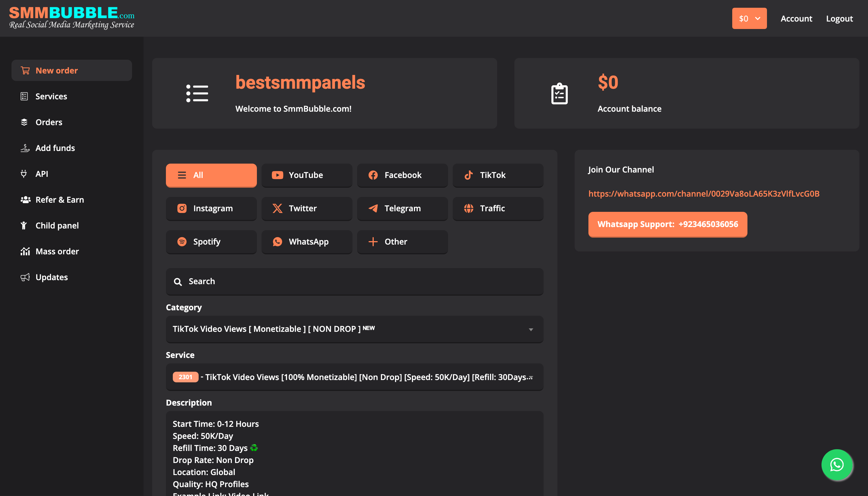Click the Logout link
The width and height of the screenshot is (868, 496).
(x=839, y=18)
